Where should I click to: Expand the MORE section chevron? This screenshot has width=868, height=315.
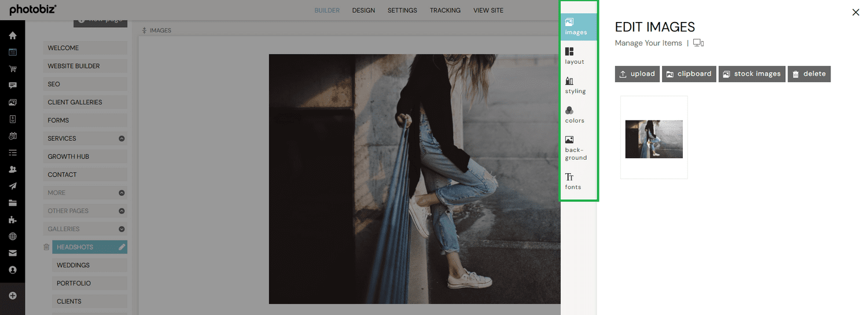122,193
